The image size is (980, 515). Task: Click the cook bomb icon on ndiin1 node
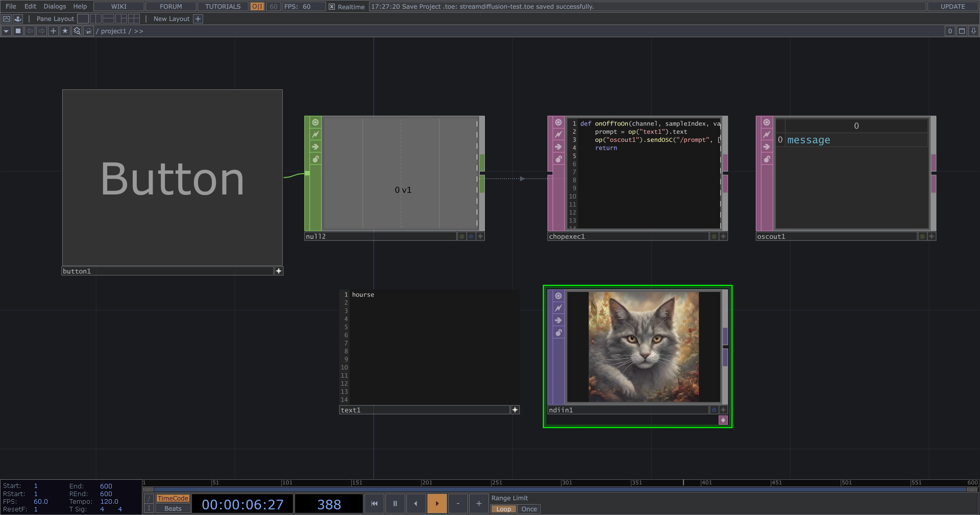click(558, 332)
